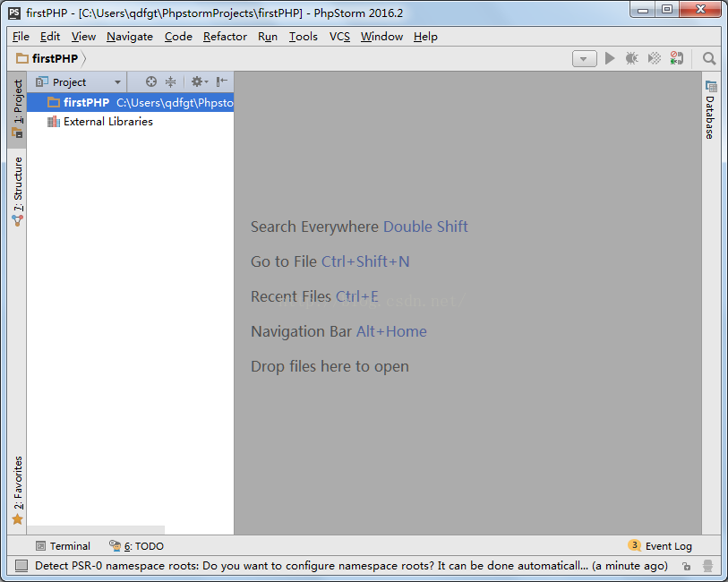This screenshot has width=728, height=582.
Task: Click the Debug bug icon
Action: click(x=631, y=58)
